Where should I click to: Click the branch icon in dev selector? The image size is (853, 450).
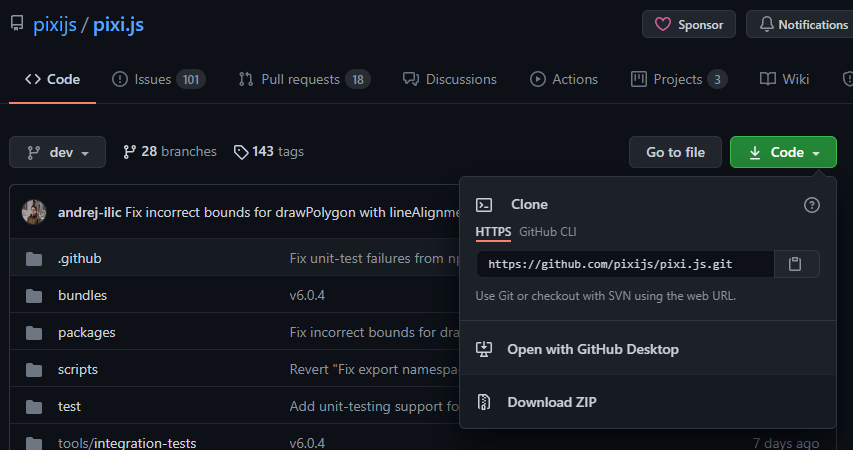pos(34,153)
